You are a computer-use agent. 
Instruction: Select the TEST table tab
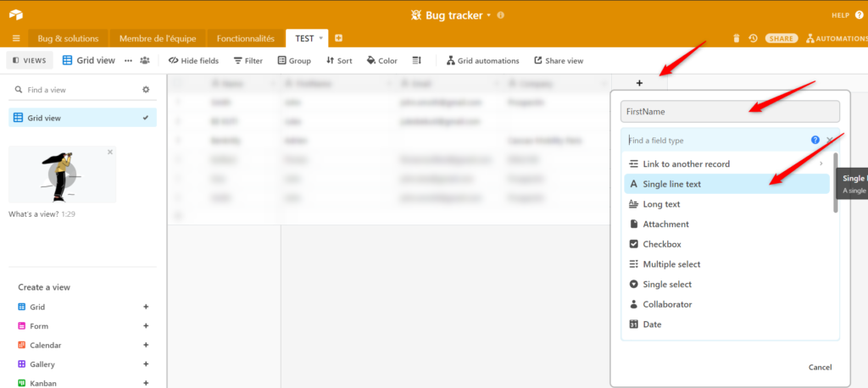click(x=304, y=38)
